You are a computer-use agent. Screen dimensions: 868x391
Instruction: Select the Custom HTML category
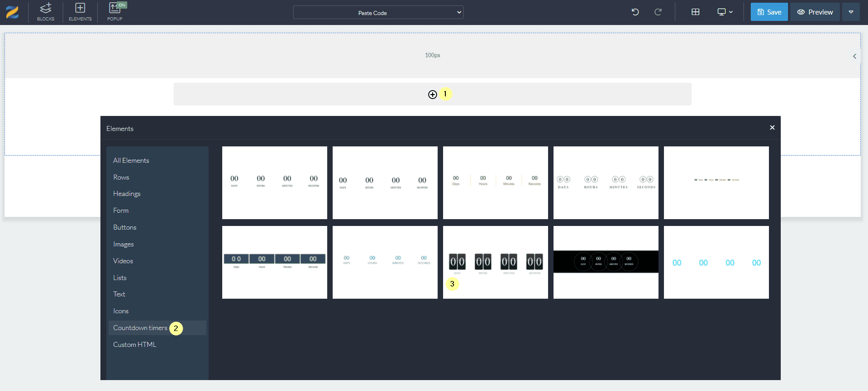[x=135, y=345]
